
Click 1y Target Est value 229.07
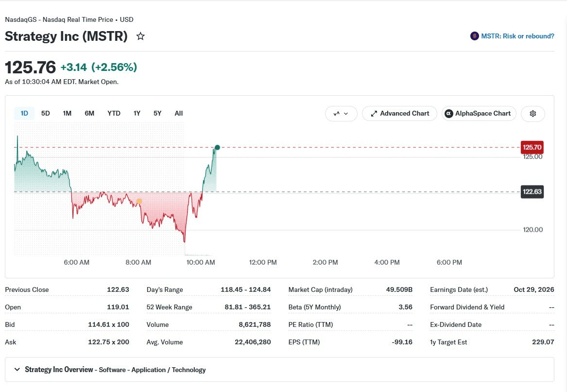[x=543, y=342]
